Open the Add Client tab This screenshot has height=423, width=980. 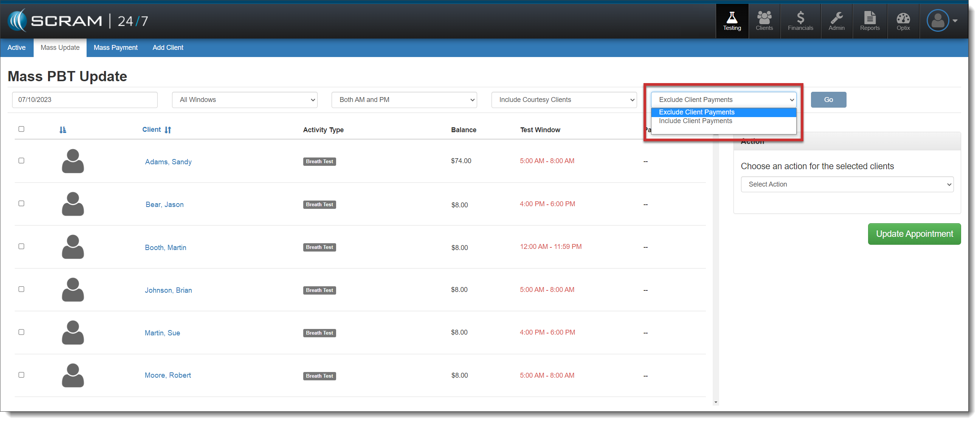pos(168,48)
